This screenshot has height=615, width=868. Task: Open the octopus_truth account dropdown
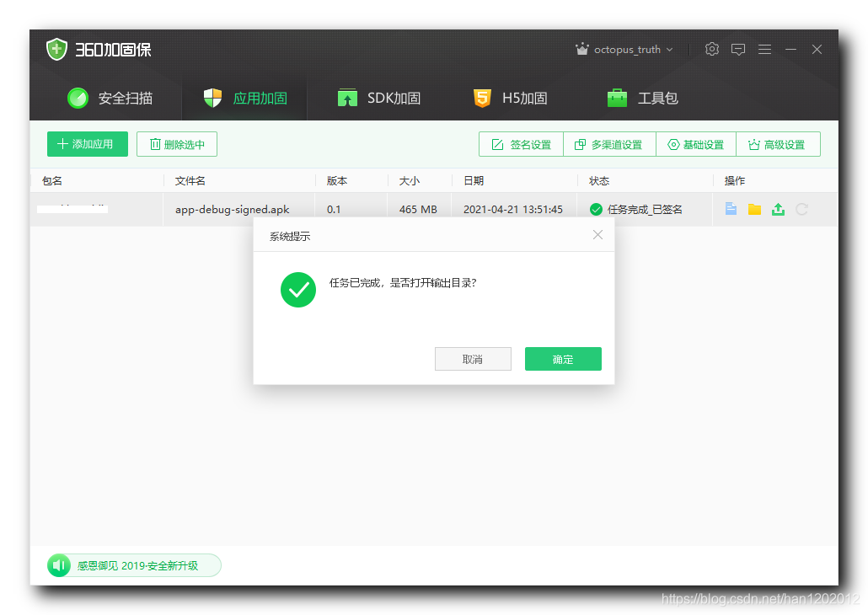point(633,49)
